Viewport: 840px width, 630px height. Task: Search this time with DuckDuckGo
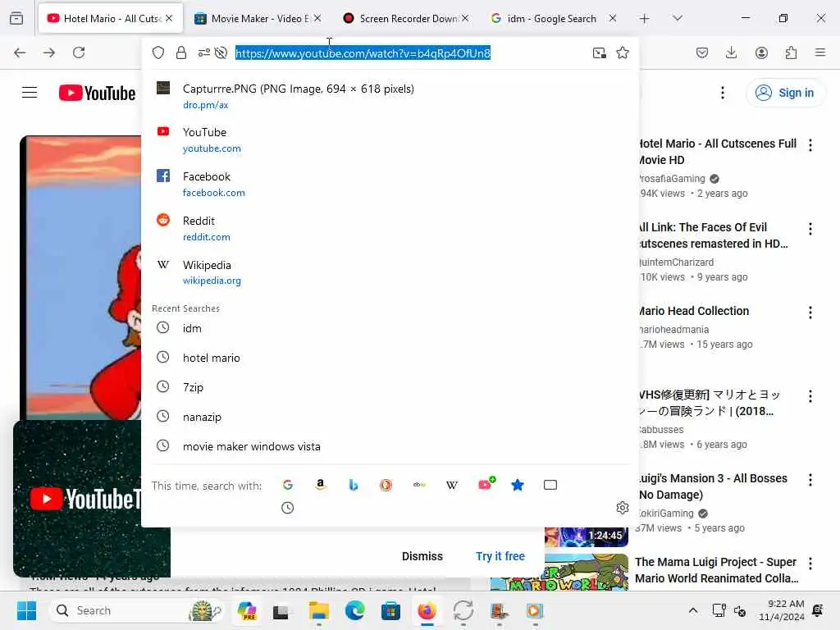(386, 485)
